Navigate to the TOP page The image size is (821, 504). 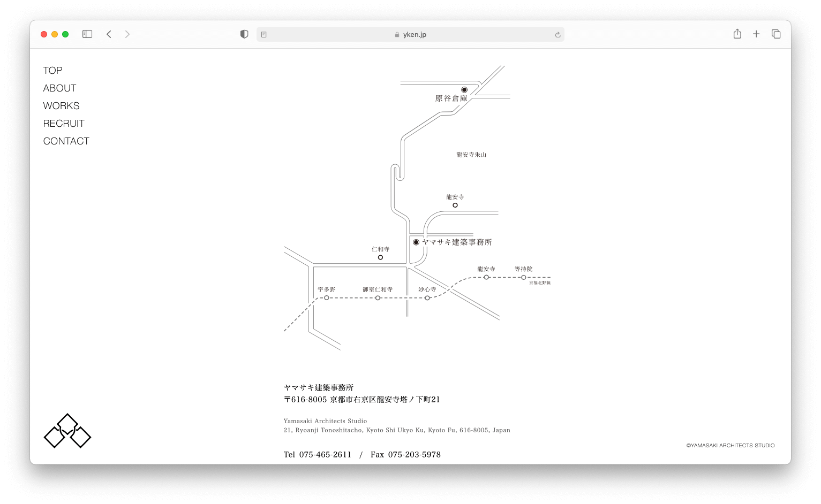(52, 71)
